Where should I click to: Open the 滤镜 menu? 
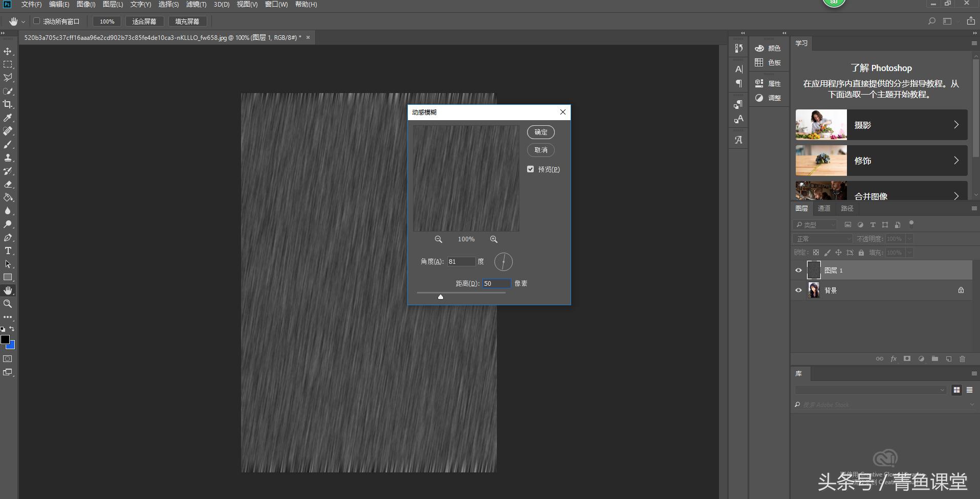(x=196, y=4)
